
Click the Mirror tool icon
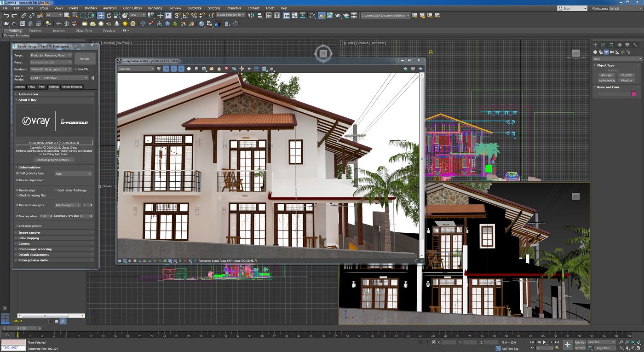click(x=252, y=15)
